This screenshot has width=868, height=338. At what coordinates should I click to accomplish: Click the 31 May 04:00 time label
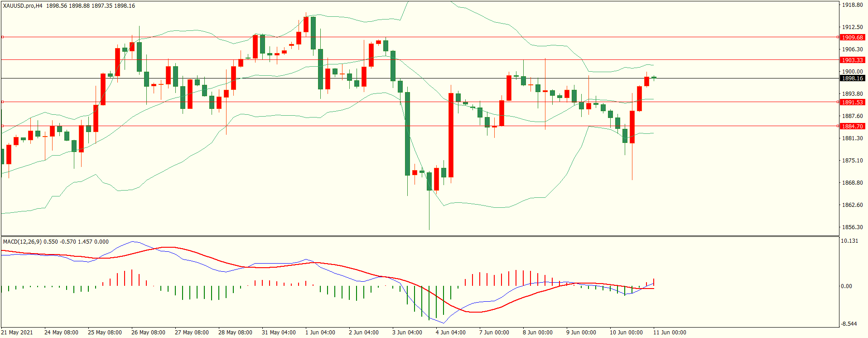(279, 333)
